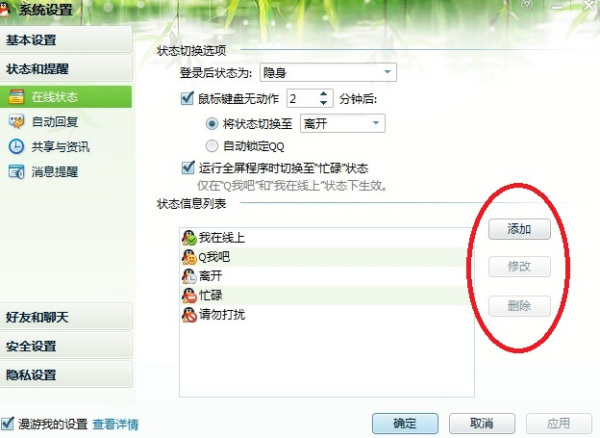
Task: Open 将状态切换至 dropdown showing 离开
Action: 342,123
